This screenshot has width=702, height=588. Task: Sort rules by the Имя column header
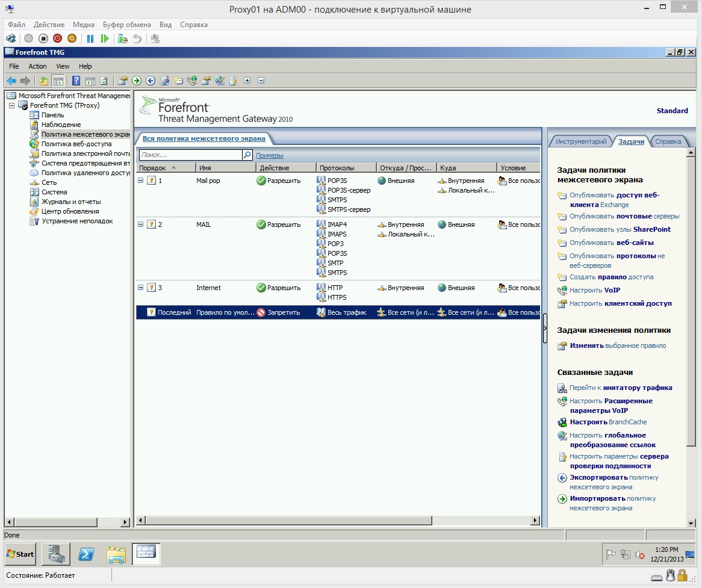[226, 168]
